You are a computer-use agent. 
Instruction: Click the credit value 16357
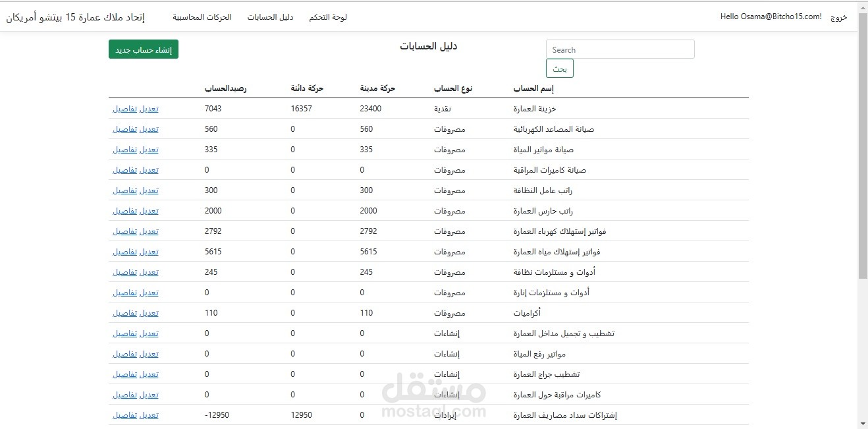point(301,109)
